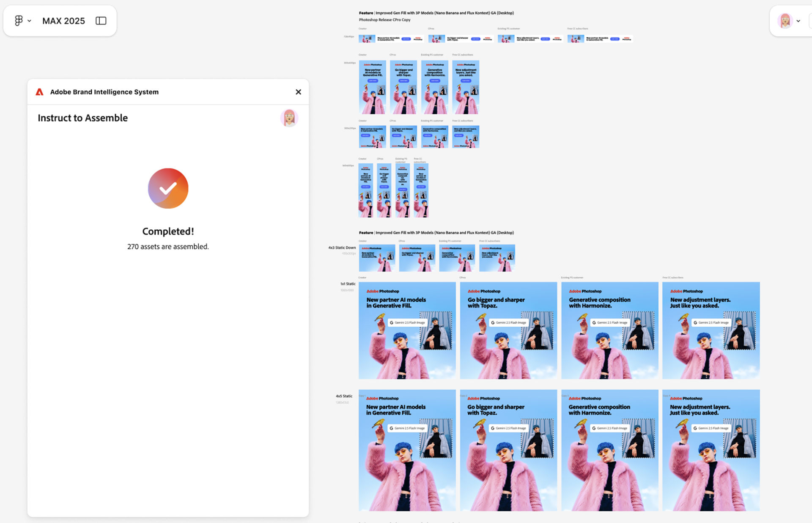
Task: Select the New partner AI models 1x1 banner
Action: click(407, 330)
